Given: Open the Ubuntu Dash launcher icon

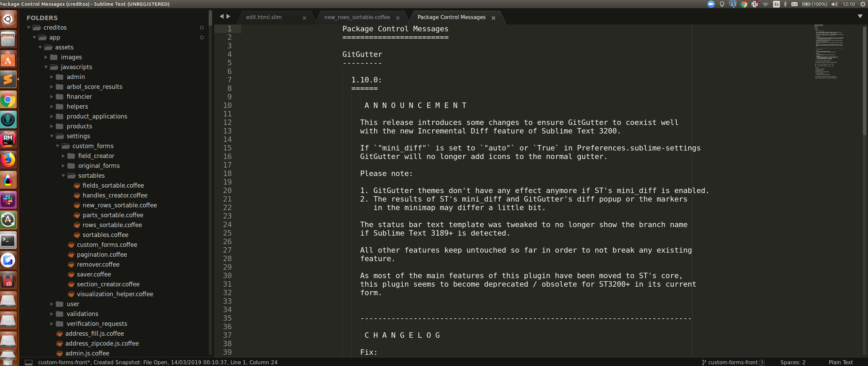Looking at the screenshot, I should click(x=8, y=19).
